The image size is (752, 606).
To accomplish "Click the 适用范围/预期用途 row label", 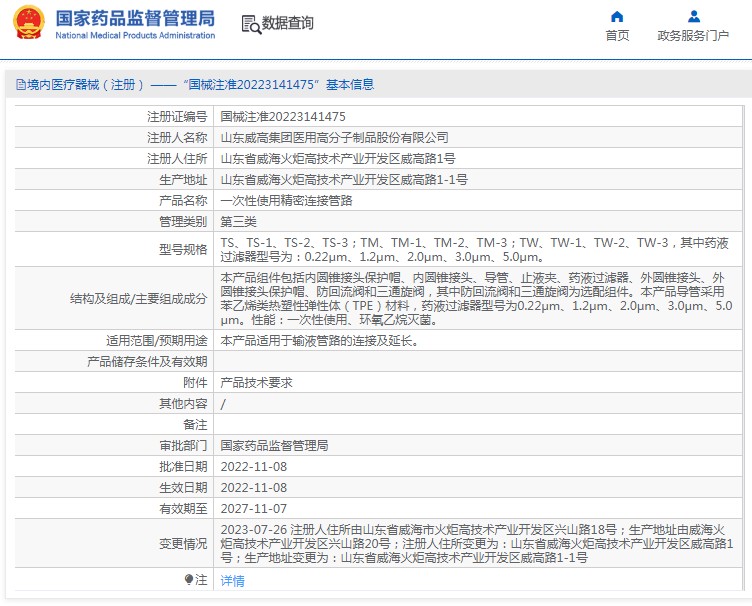I will [x=157, y=341].
